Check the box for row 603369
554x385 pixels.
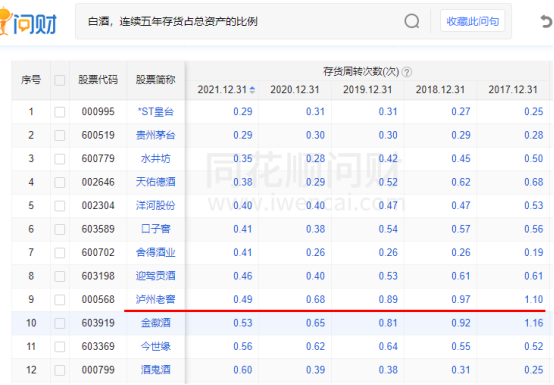click(x=60, y=347)
